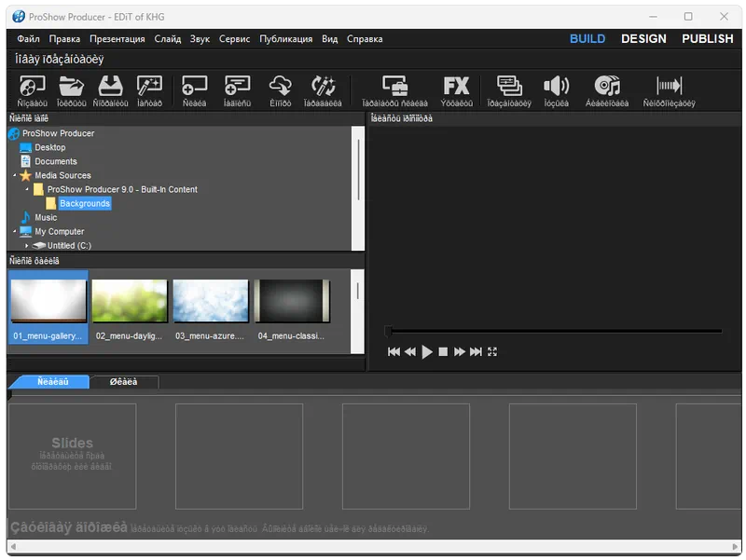The width and height of the screenshot is (746, 560).
Task: Click the rewind preview button
Action: [x=410, y=352]
